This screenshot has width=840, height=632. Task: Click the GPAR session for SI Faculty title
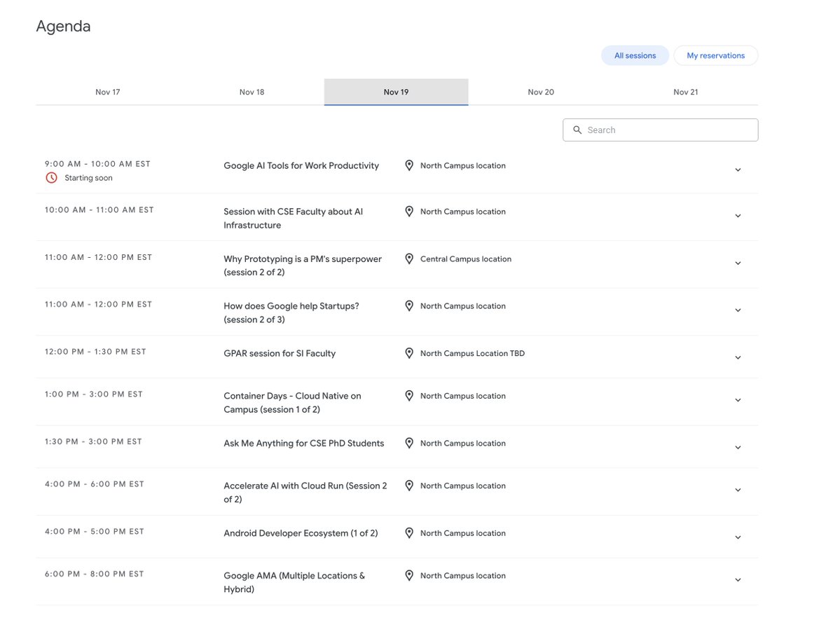click(x=280, y=354)
